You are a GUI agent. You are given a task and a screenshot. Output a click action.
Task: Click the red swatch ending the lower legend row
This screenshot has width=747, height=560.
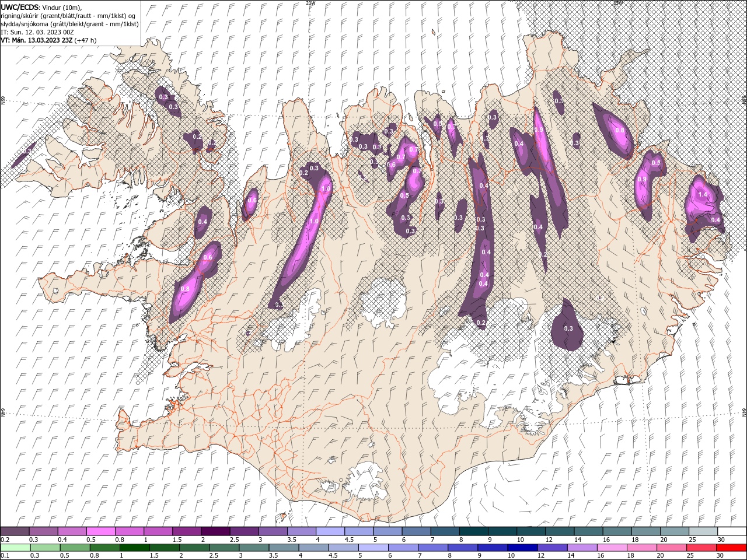(x=731, y=547)
